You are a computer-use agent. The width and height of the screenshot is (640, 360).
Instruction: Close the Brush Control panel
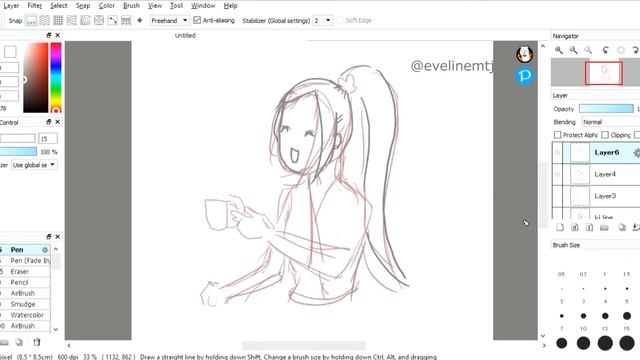tap(58, 122)
